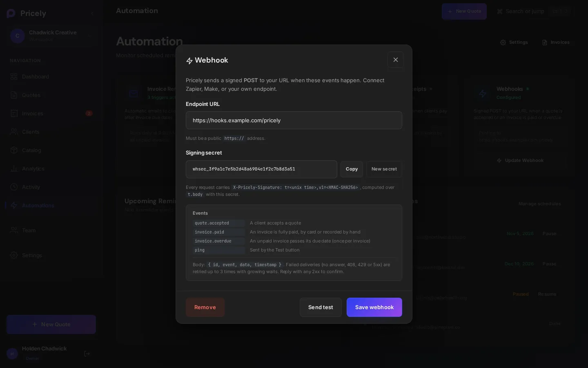Open Dashboard in the sidebar
The height and width of the screenshot is (368, 588).
(51, 76)
